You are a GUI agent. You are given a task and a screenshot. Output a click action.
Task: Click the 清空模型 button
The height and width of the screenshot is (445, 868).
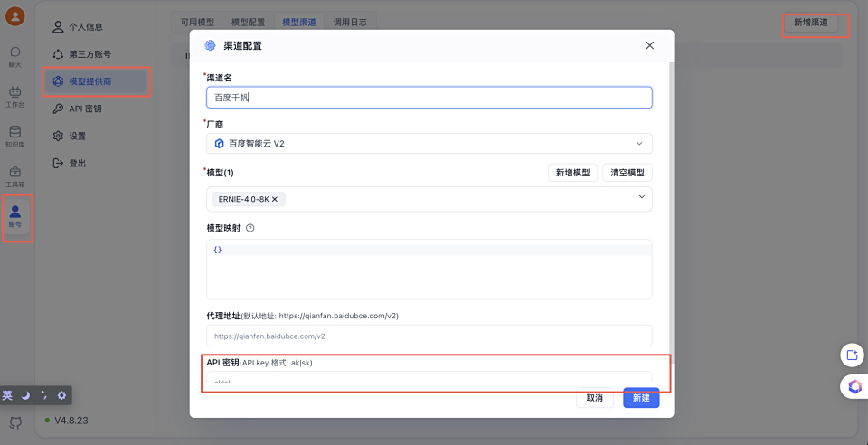tap(627, 172)
